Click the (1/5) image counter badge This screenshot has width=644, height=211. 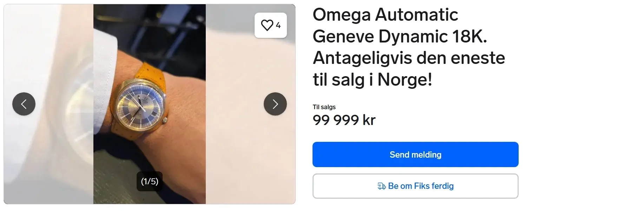[150, 182]
